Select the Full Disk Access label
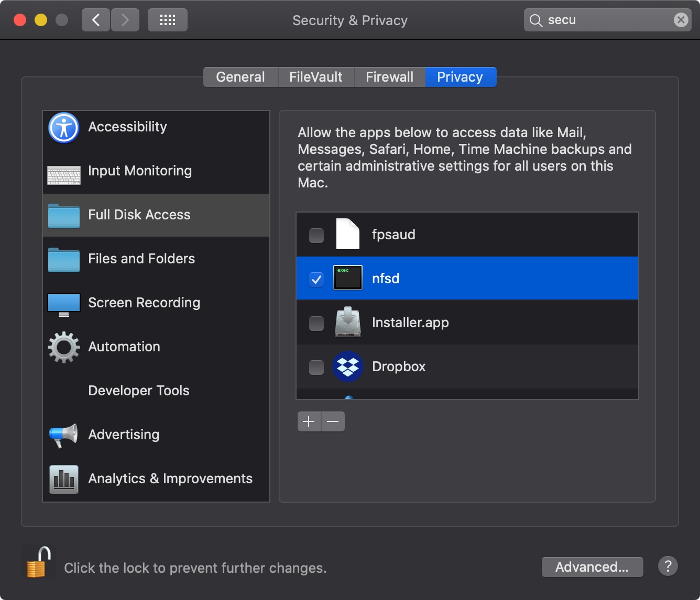This screenshot has height=600, width=700. click(139, 215)
